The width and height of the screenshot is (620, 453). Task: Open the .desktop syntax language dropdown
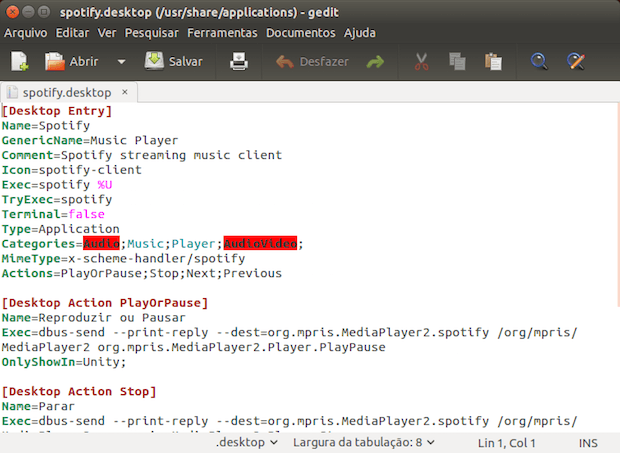pos(247,442)
